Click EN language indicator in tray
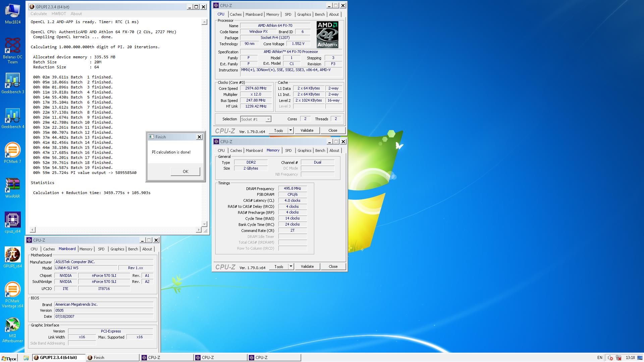644x362 pixels. pyautogui.click(x=600, y=358)
